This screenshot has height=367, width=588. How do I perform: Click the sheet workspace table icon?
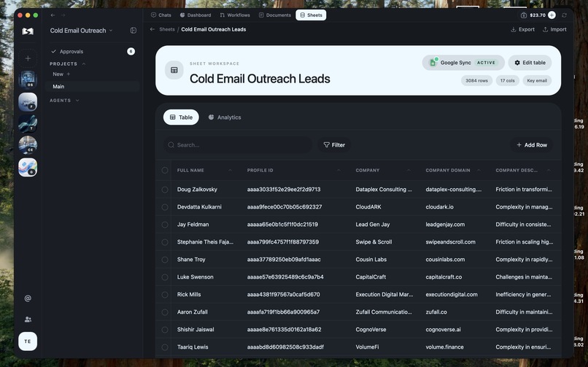174,70
